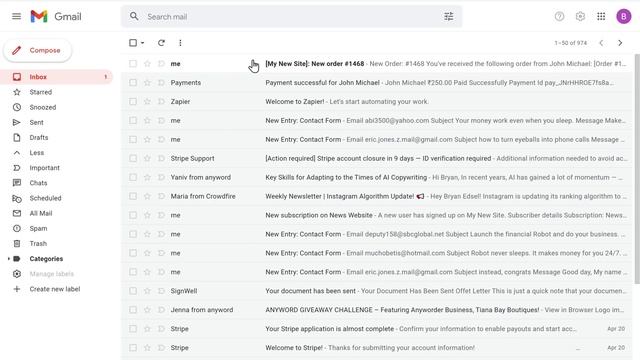640x360 pixels.
Task: Click the search magnifier icon
Action: tap(134, 16)
